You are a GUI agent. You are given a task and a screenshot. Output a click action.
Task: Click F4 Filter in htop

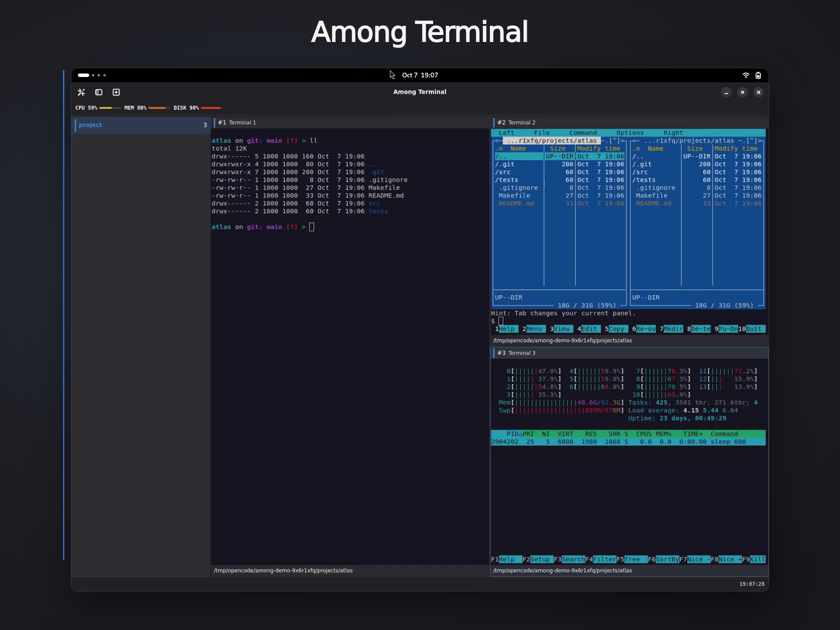click(x=601, y=560)
